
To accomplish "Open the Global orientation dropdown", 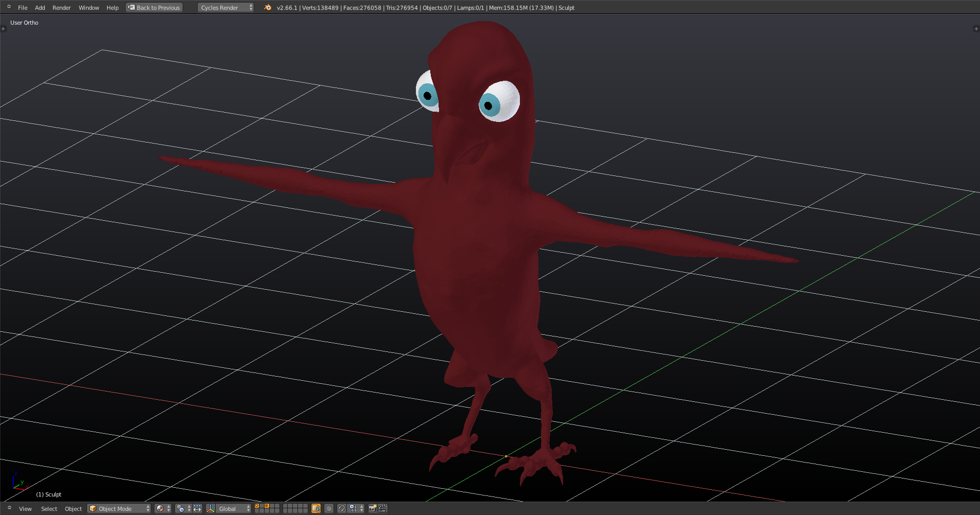I will [x=233, y=508].
